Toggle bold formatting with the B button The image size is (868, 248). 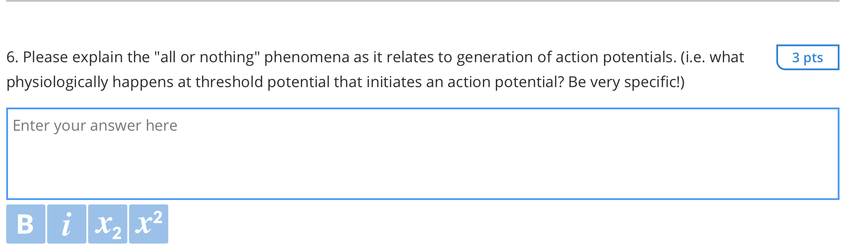coord(25,224)
